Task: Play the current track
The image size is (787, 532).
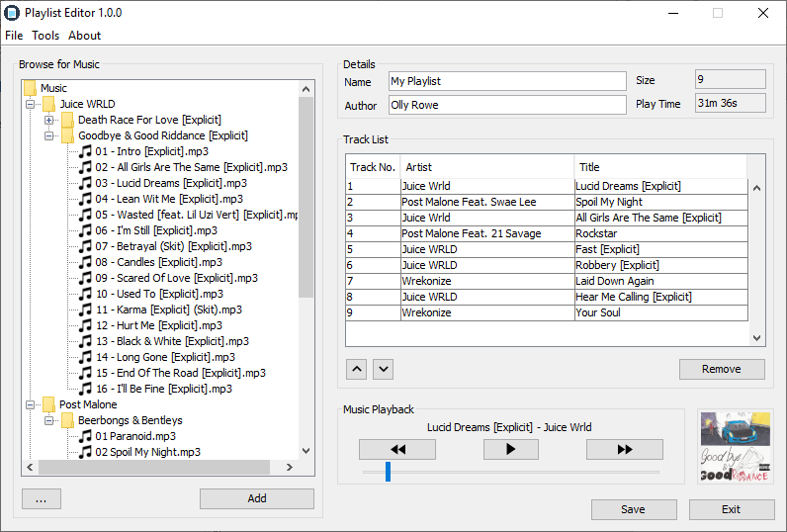Action: pyautogui.click(x=511, y=449)
